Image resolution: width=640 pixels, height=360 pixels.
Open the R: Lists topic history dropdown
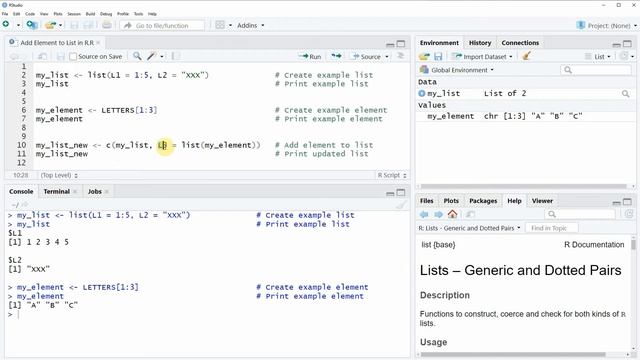(469, 228)
